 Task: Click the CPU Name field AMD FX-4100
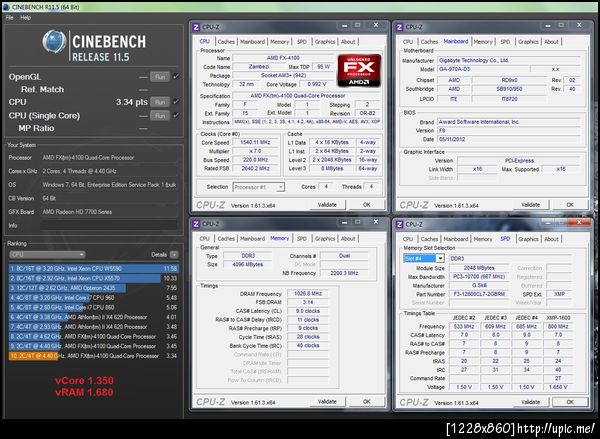pos(283,58)
